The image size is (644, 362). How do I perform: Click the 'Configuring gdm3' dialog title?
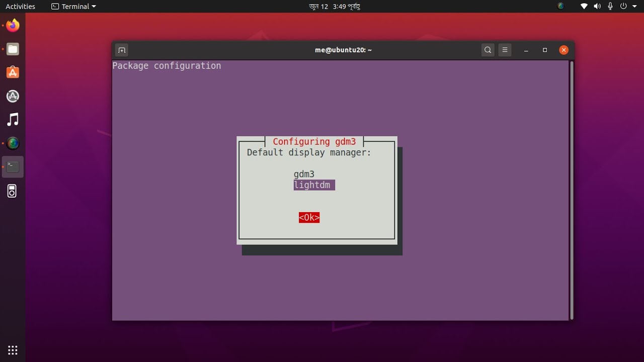point(314,142)
